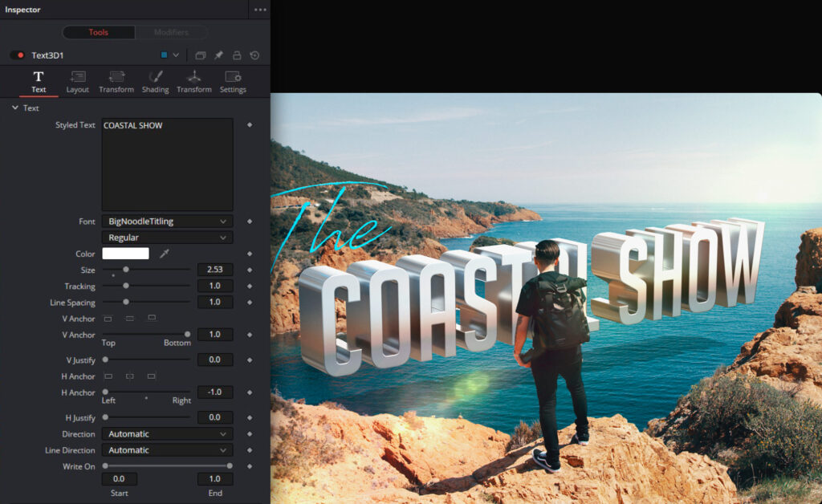
Task: Click the Layout tab icon
Action: coord(78,77)
